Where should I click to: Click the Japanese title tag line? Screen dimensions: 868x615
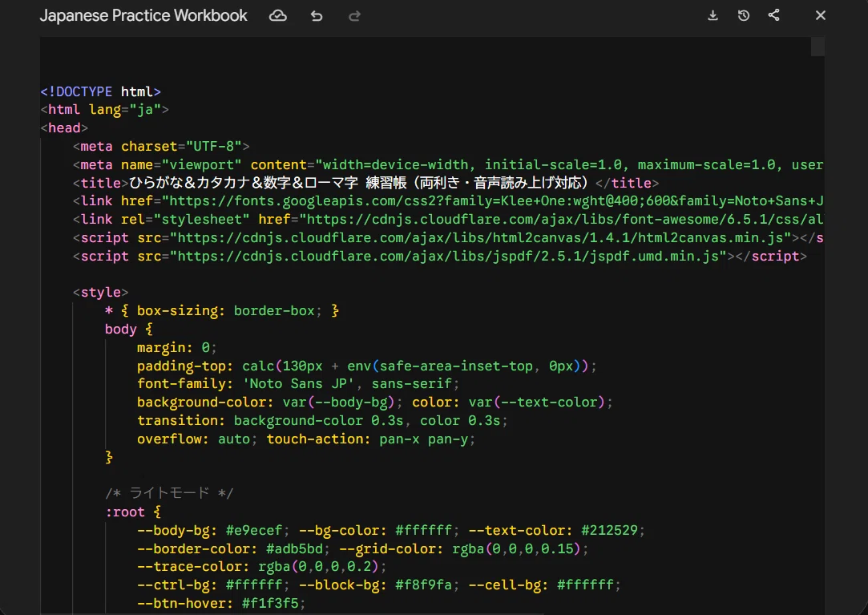point(366,183)
